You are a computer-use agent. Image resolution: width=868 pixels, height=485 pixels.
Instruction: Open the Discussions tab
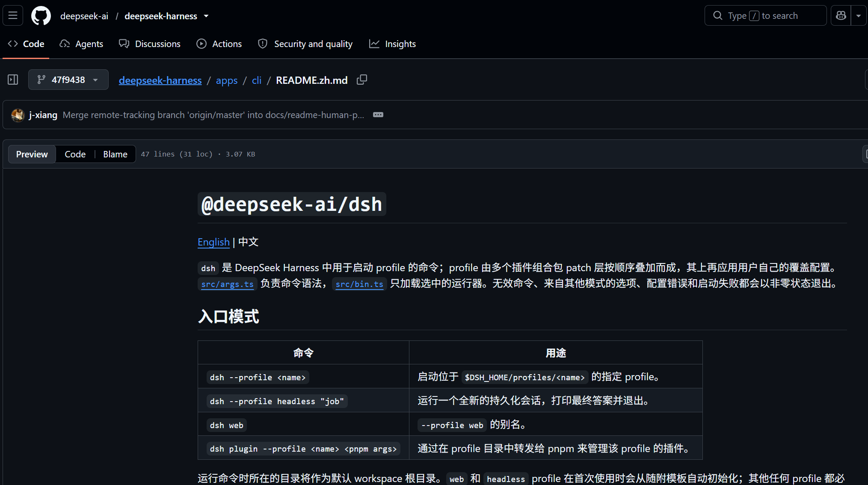coord(150,44)
